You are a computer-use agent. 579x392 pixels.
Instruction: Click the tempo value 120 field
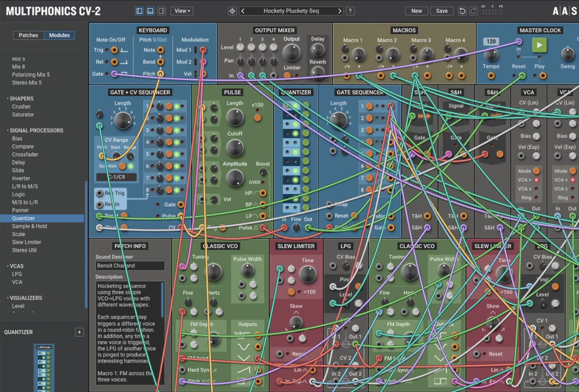491,41
